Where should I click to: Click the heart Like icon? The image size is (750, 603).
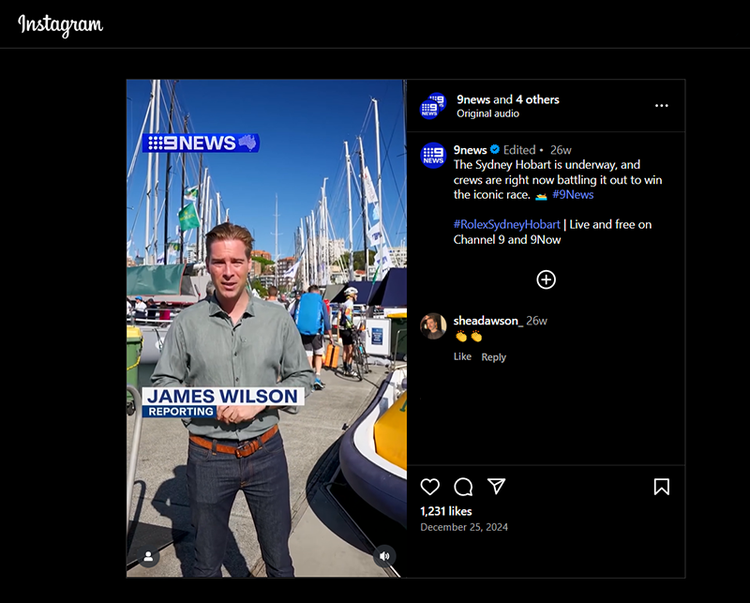tap(430, 487)
